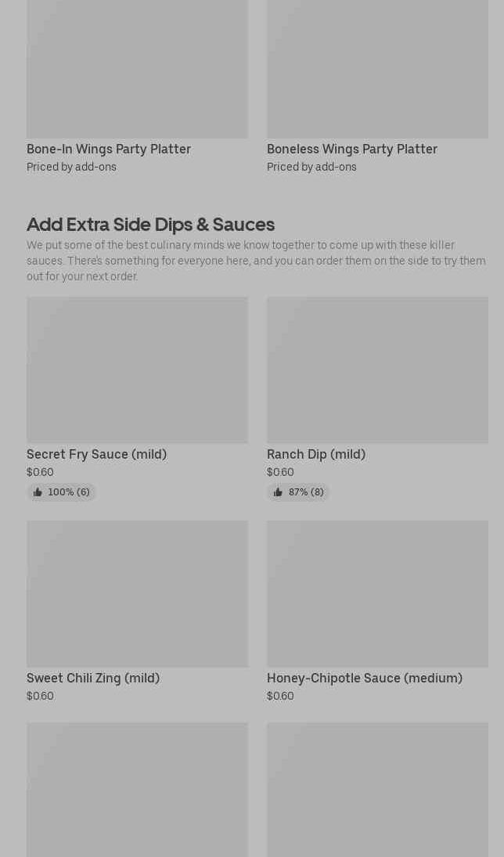
Task: Click Ranch Dip (mild) name
Action: [316, 454]
